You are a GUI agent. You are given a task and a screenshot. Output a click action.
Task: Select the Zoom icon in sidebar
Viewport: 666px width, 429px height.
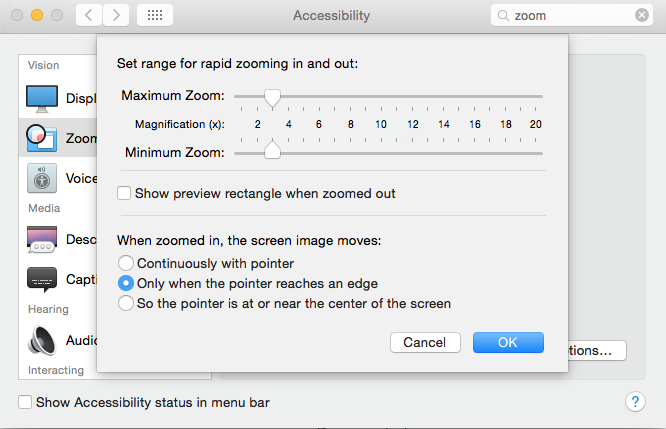point(42,138)
